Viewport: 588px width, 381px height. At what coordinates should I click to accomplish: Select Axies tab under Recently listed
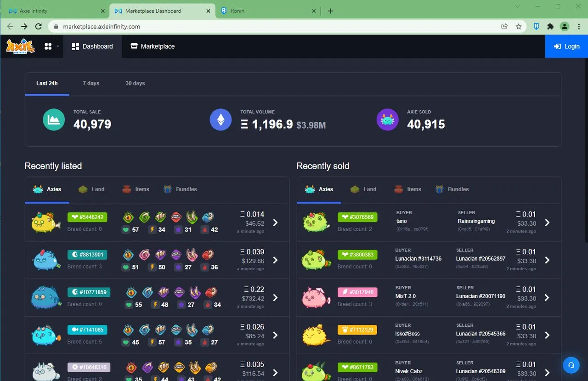tap(47, 189)
